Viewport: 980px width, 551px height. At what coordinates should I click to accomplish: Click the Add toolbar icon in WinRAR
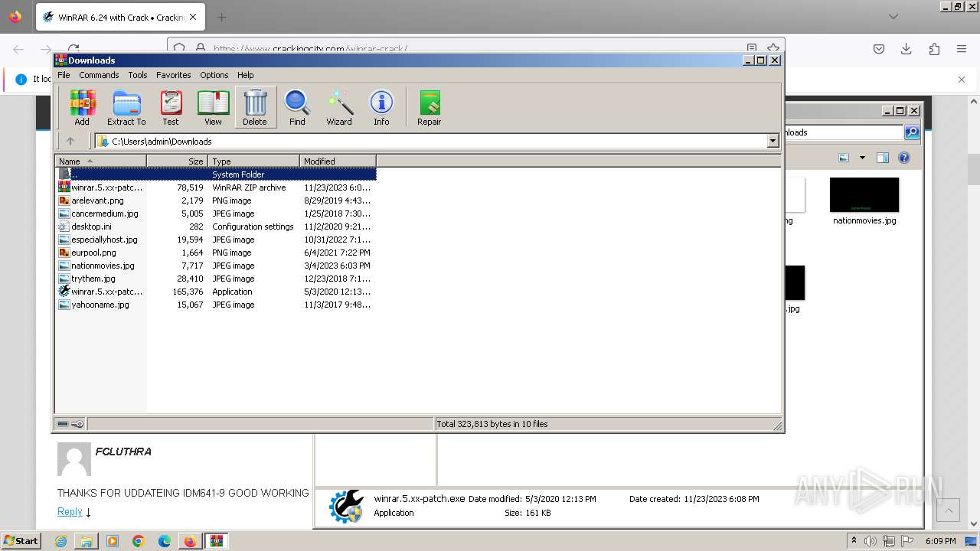click(82, 107)
